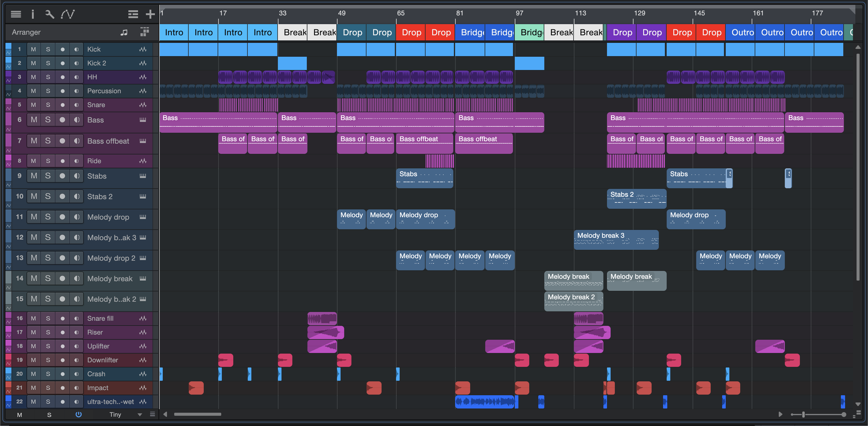Click the Bass track instrument keyboard icon
The height and width of the screenshot is (426, 868).
click(143, 120)
